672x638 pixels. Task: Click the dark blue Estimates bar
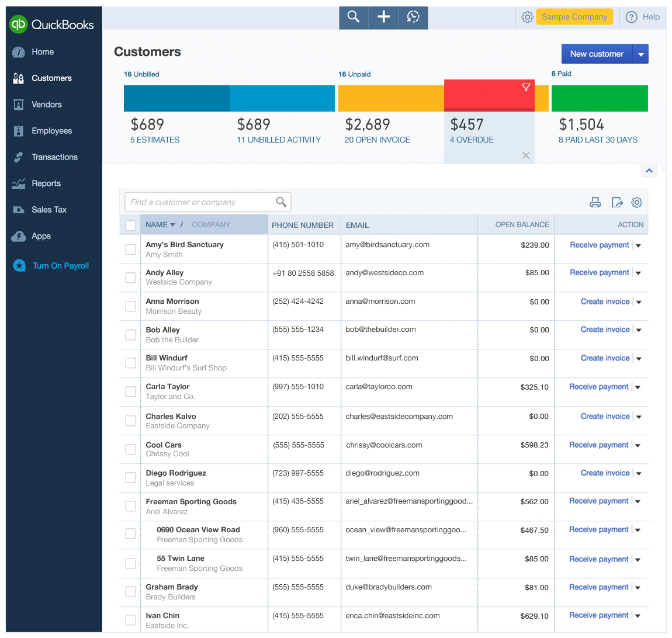(176, 99)
